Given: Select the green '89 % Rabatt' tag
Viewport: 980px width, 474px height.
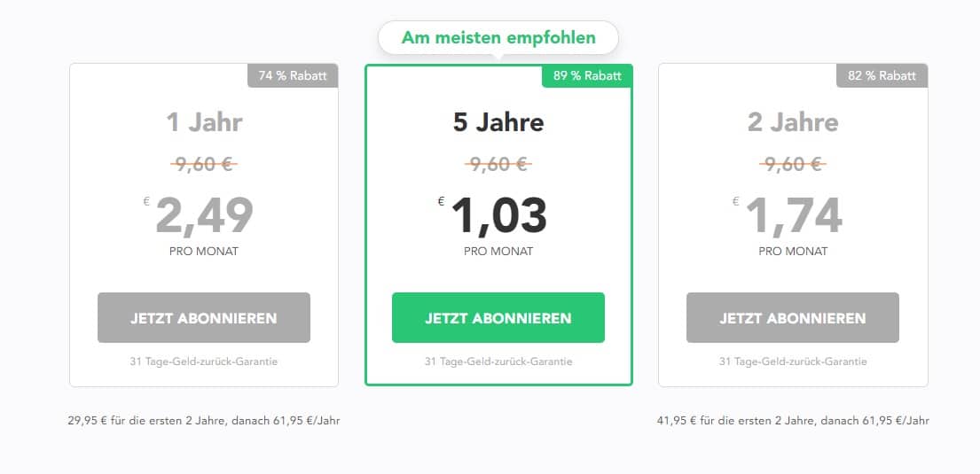Looking at the screenshot, I should 587,76.
